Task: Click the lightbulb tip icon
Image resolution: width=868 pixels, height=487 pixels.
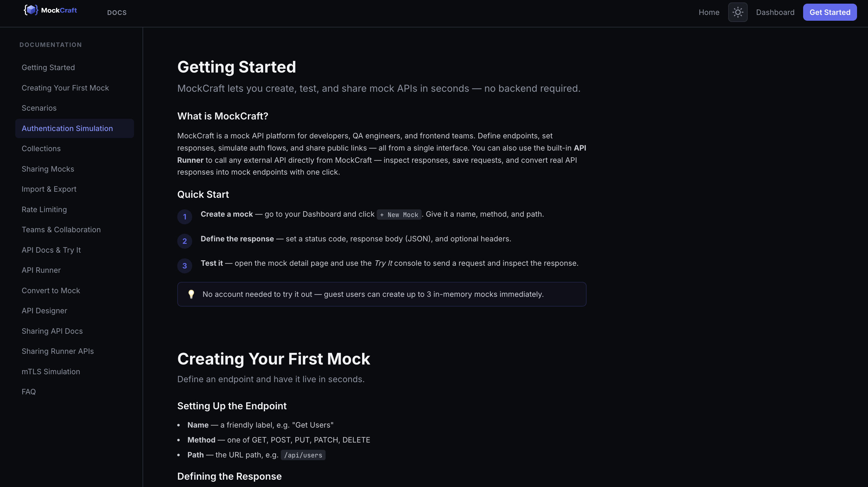Action: pos(191,294)
